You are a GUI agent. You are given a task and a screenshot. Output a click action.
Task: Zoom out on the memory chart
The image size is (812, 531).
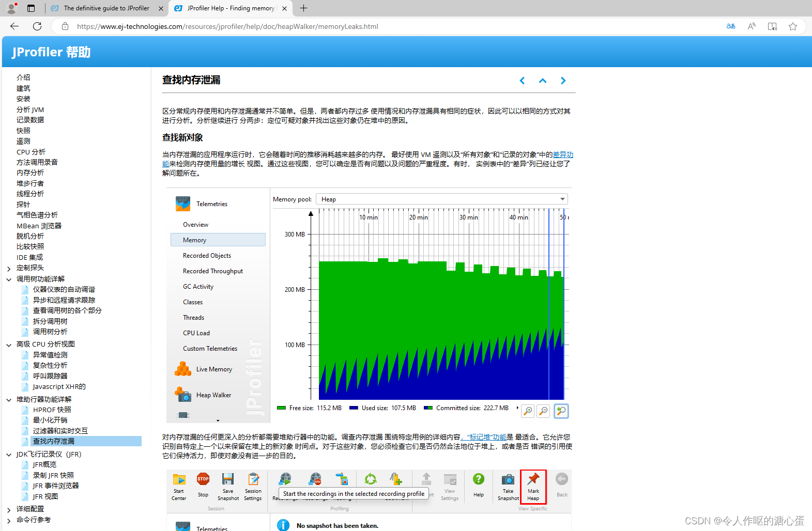(543, 411)
